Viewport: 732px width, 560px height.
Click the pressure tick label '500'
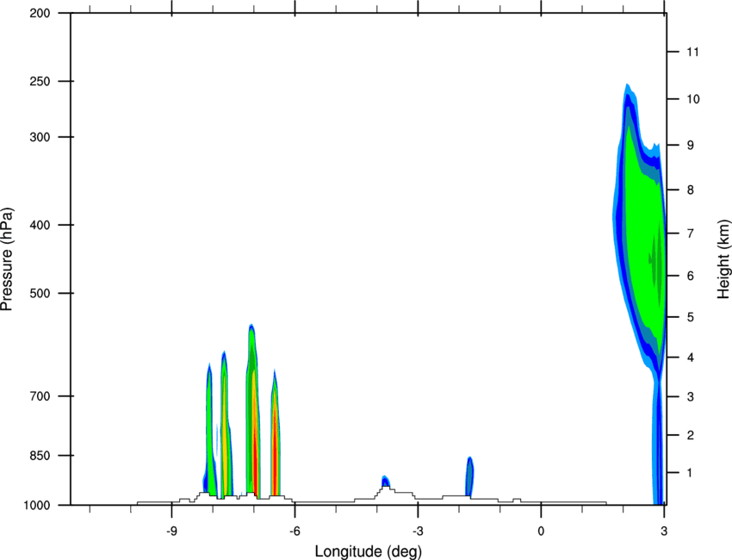point(40,293)
